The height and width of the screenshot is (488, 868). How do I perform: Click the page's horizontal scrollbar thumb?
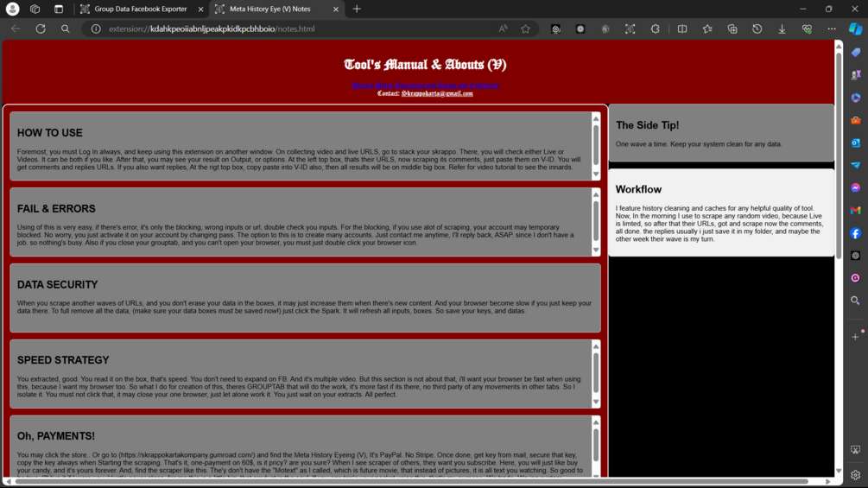click(x=413, y=481)
